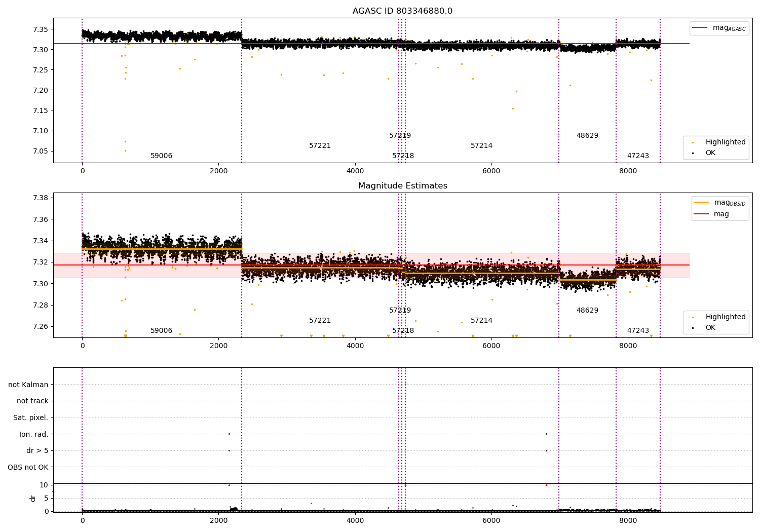The width and height of the screenshot is (760, 532).
Task: Click obsid label 48629 in the Magnitude Estimates plot
Action: coord(587,311)
